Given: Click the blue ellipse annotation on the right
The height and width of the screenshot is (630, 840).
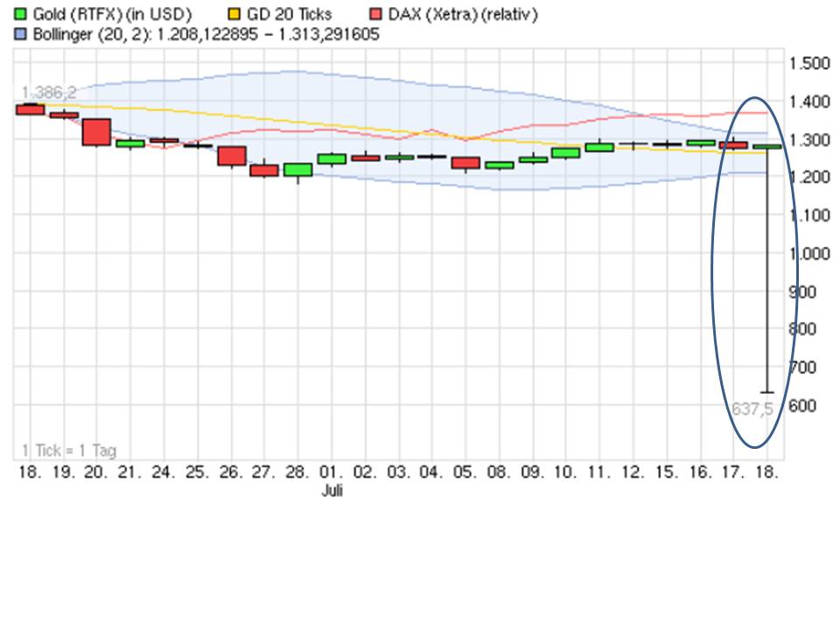Looking at the screenshot, I should pos(752,271).
